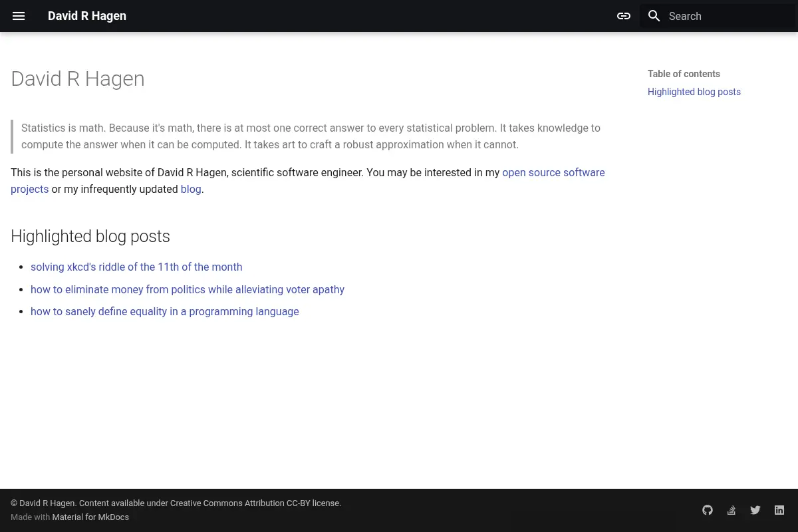The image size is (798, 532).
Task: Open the sanely define equality post
Action: (x=165, y=311)
